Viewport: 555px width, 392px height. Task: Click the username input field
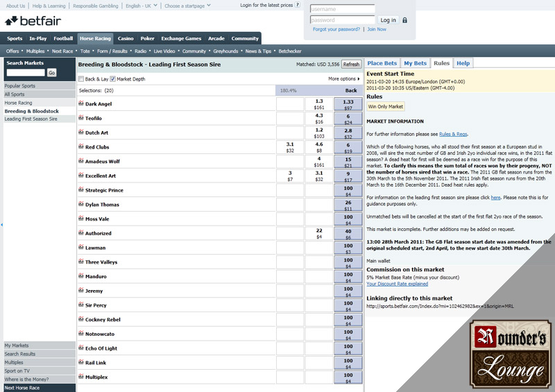tap(342, 9)
